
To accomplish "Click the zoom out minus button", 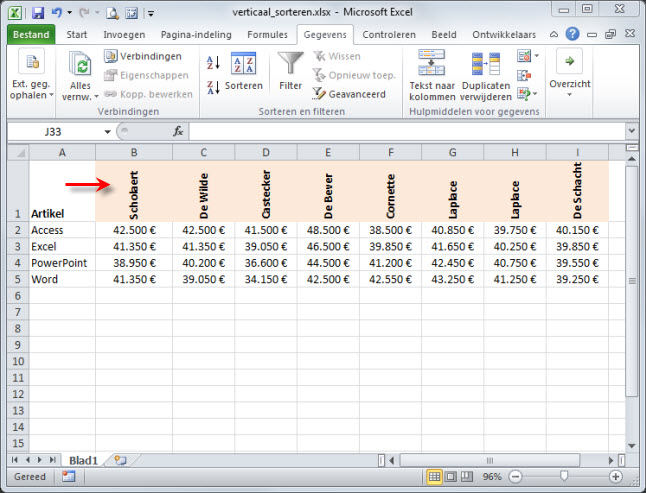I will click(515, 477).
